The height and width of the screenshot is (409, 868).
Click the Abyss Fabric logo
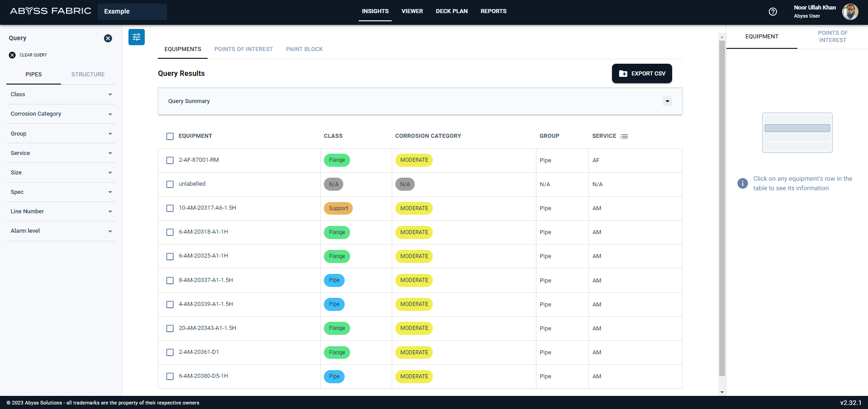tap(51, 11)
